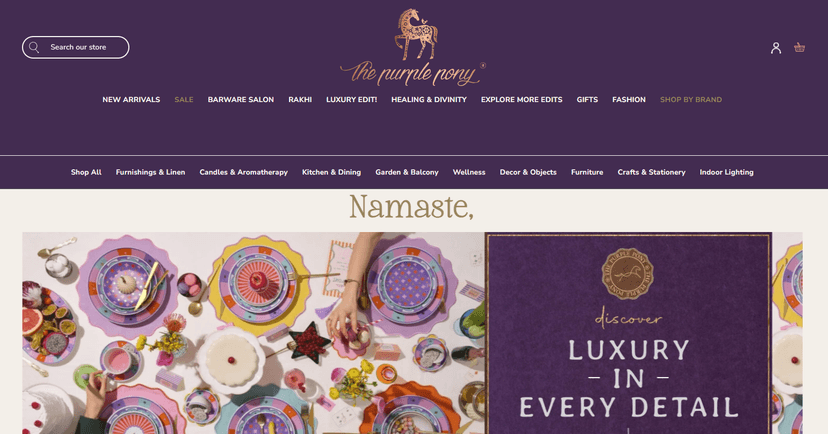Select the Rakhi menu item
This screenshot has width=828, height=434.
300,99
